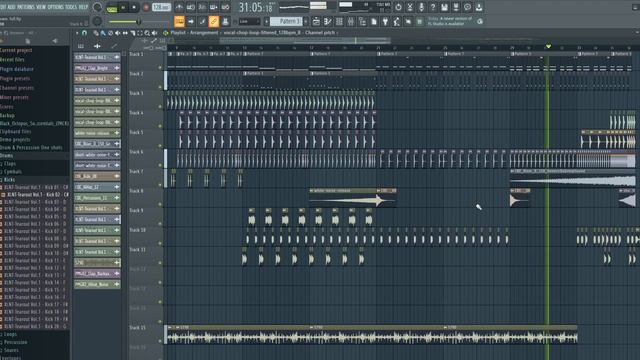The height and width of the screenshot is (360, 640).
Task: Select the playlist Paint brush tool
Action: [x=103, y=33]
